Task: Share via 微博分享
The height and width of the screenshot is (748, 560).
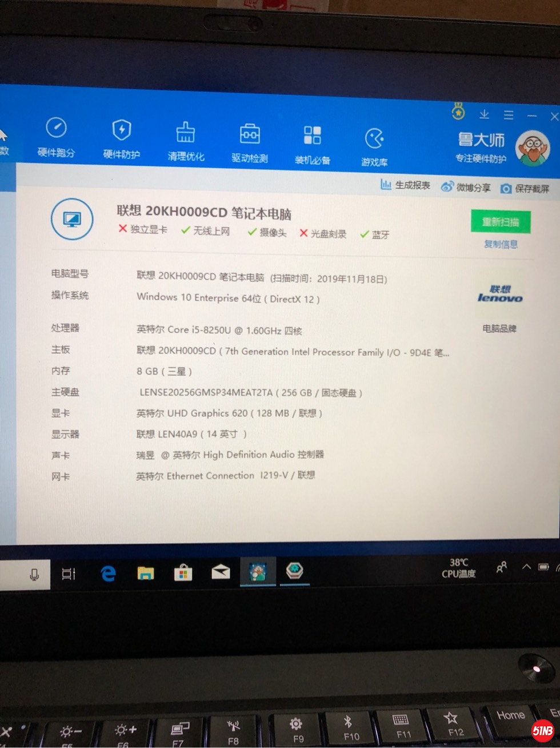Action: point(465,187)
